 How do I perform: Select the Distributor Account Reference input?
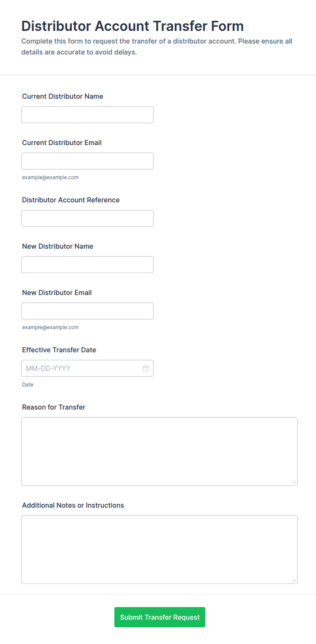point(87,218)
